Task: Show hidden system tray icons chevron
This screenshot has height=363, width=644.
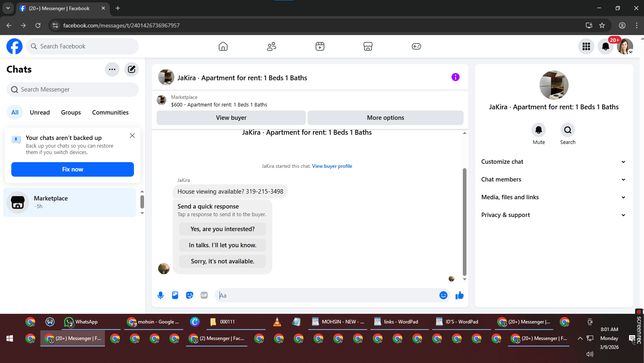Action: coord(580,338)
